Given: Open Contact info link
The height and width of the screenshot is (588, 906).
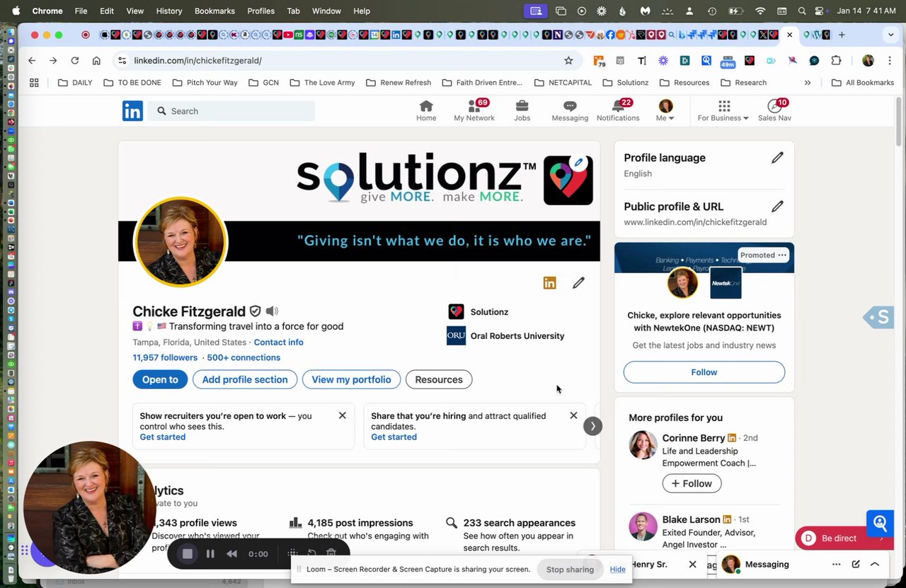Looking at the screenshot, I should (279, 342).
